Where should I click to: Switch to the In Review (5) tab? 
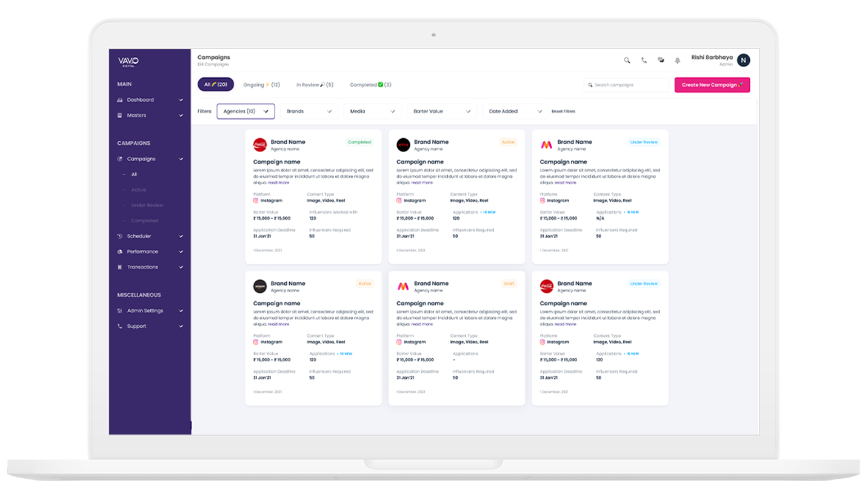315,85
